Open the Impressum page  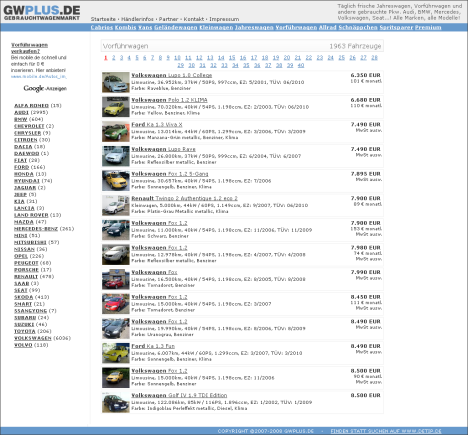(x=224, y=19)
